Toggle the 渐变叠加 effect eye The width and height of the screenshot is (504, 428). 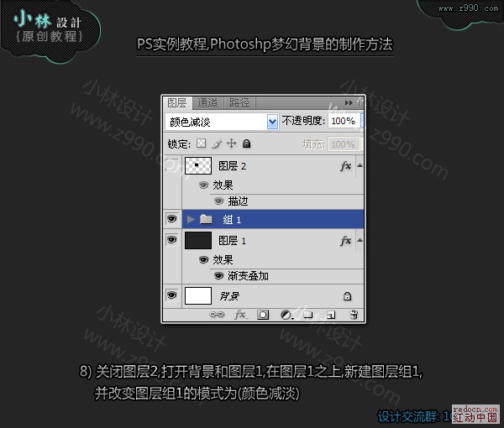(219, 275)
